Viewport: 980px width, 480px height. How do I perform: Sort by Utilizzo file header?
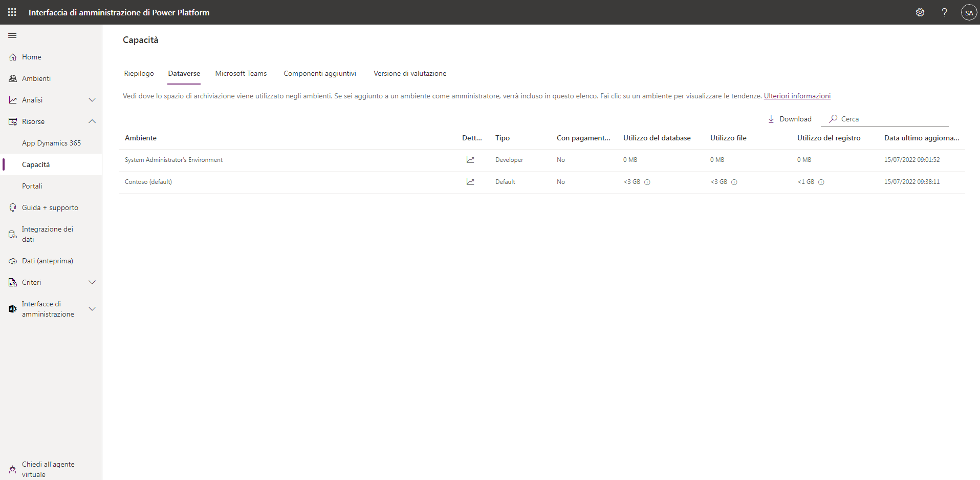click(728, 138)
